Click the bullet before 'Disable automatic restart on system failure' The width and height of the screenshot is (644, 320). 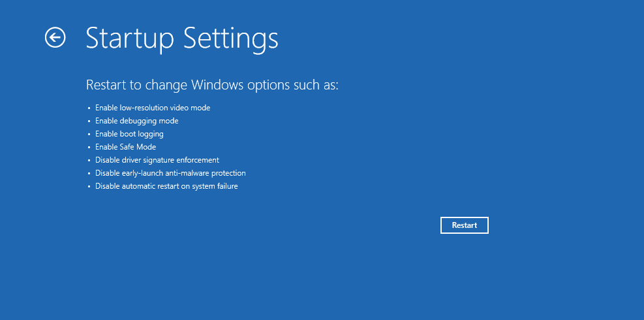[88, 187]
